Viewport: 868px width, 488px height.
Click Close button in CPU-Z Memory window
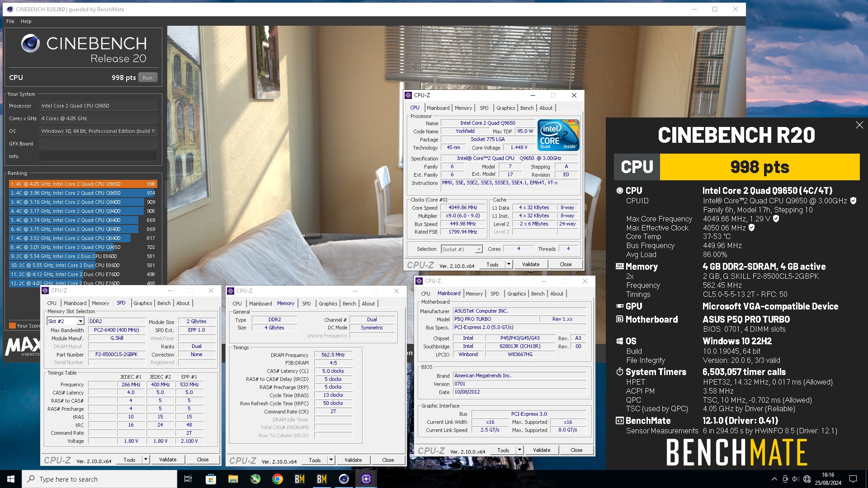(388, 460)
